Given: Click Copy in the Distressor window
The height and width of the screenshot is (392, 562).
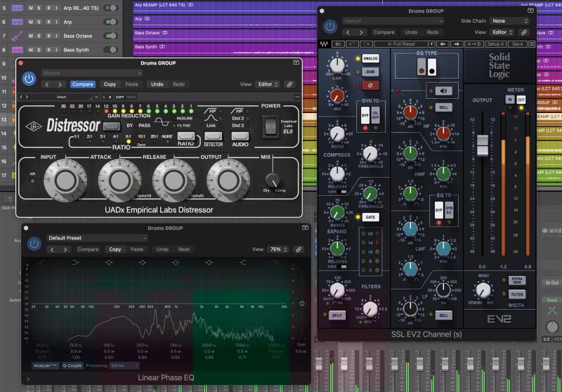Looking at the screenshot, I should (110, 84).
